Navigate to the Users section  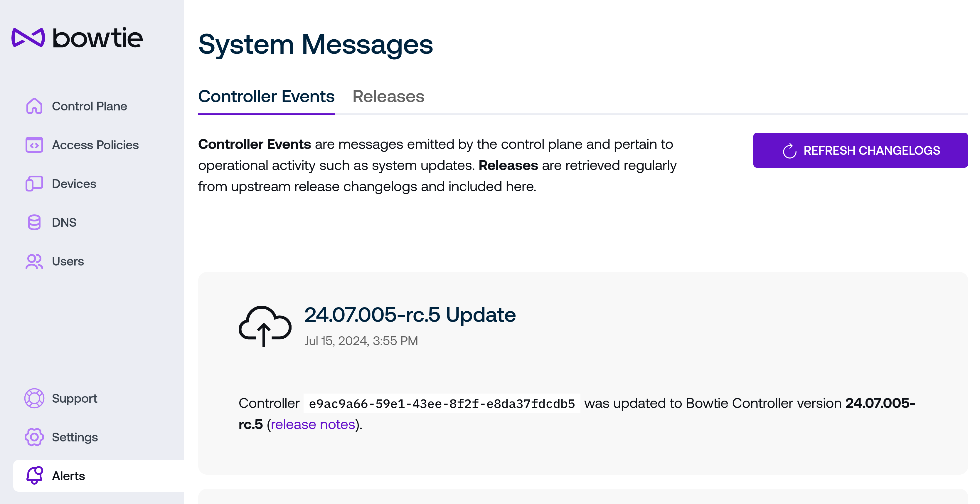[x=68, y=261]
